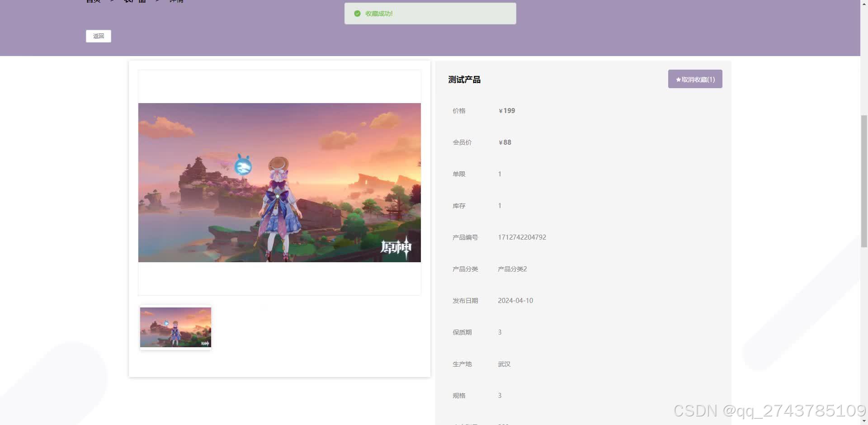Click the 规格 label
This screenshot has width=868, height=425.
tap(459, 396)
